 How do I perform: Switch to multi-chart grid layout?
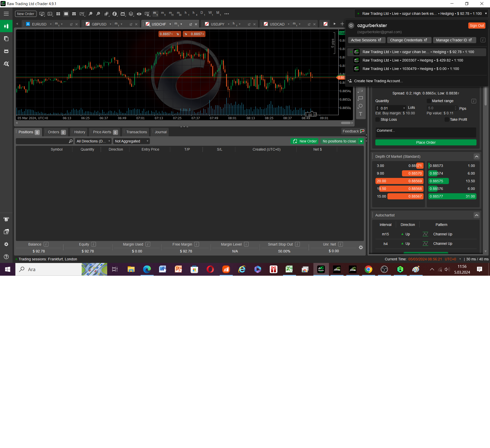coord(58,14)
